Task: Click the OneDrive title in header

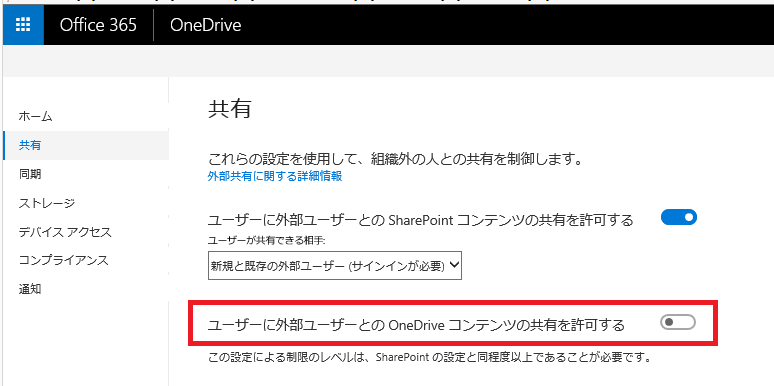Action: click(205, 25)
